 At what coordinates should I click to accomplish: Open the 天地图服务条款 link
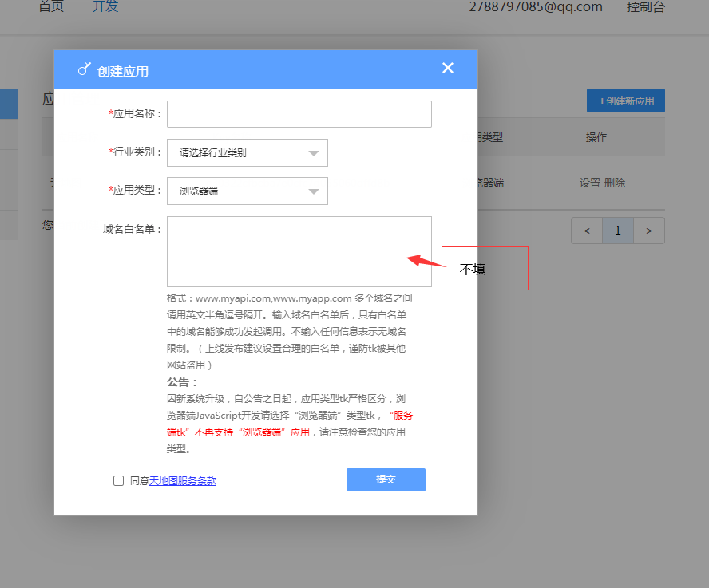coord(183,480)
